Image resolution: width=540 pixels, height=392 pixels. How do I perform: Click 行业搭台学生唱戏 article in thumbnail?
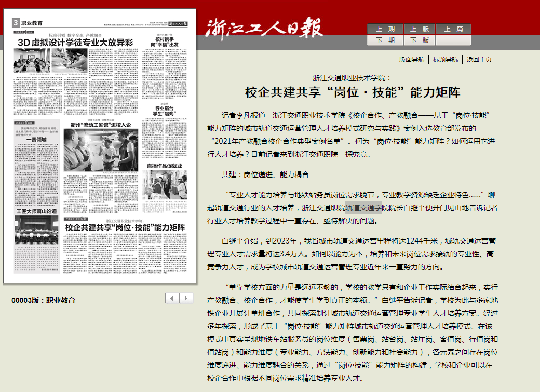[x=164, y=110]
